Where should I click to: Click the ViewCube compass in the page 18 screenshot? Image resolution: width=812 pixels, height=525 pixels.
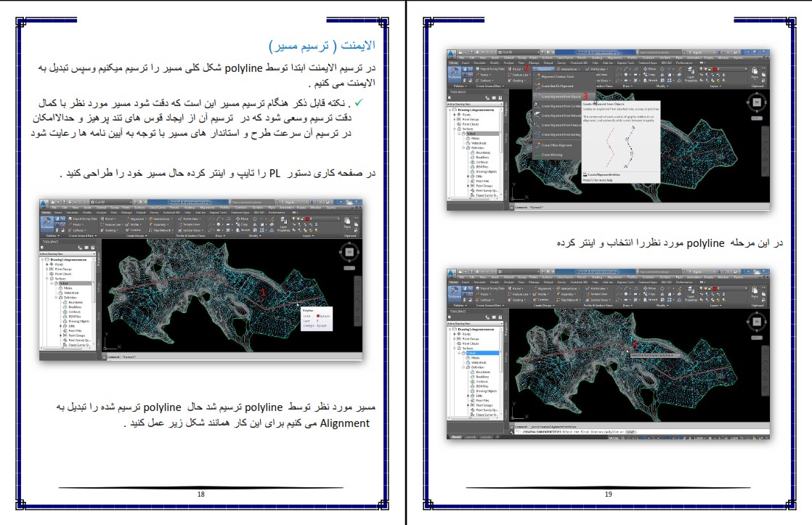point(349,252)
